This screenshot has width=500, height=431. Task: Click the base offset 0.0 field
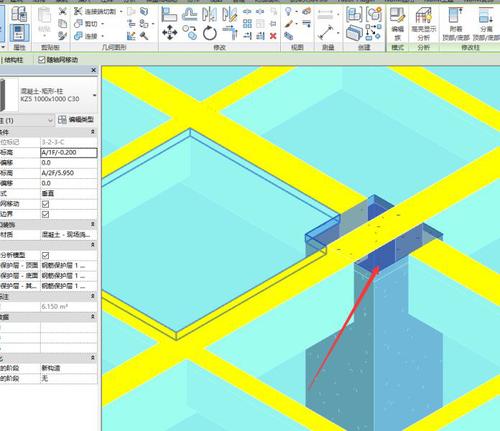coord(69,163)
